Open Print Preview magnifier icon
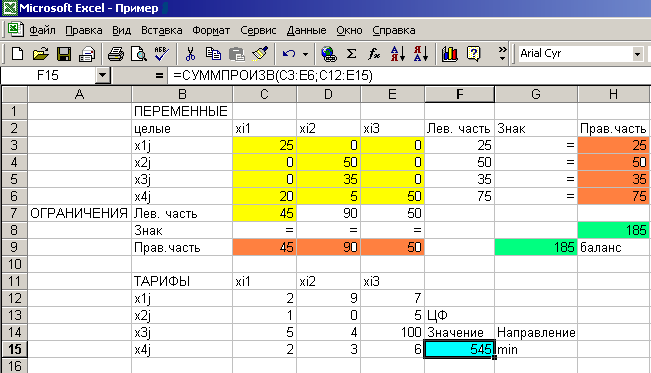The height and width of the screenshot is (373, 651). [x=139, y=54]
